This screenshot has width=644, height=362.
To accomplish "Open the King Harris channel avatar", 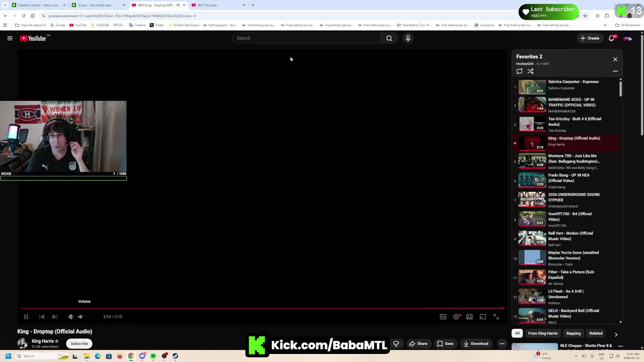I will (23, 343).
